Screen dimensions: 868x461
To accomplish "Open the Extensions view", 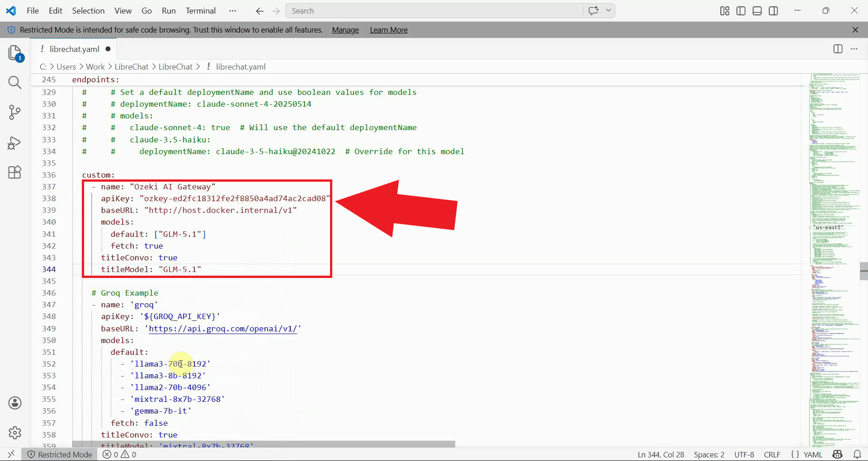I will click(15, 172).
